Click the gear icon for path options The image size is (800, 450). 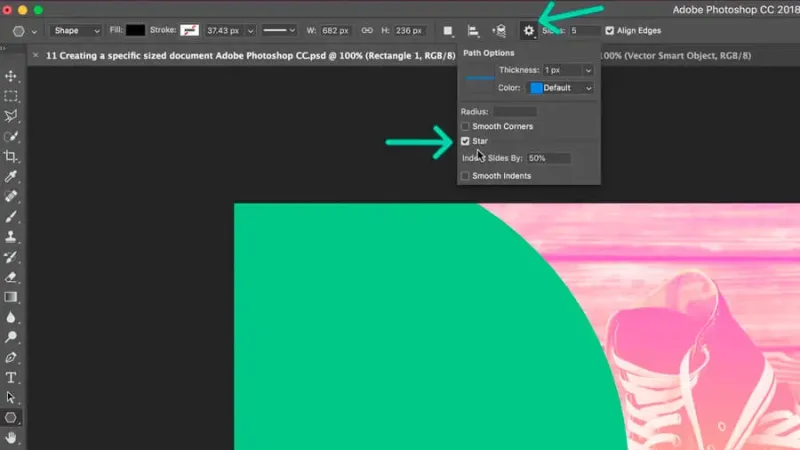(529, 31)
